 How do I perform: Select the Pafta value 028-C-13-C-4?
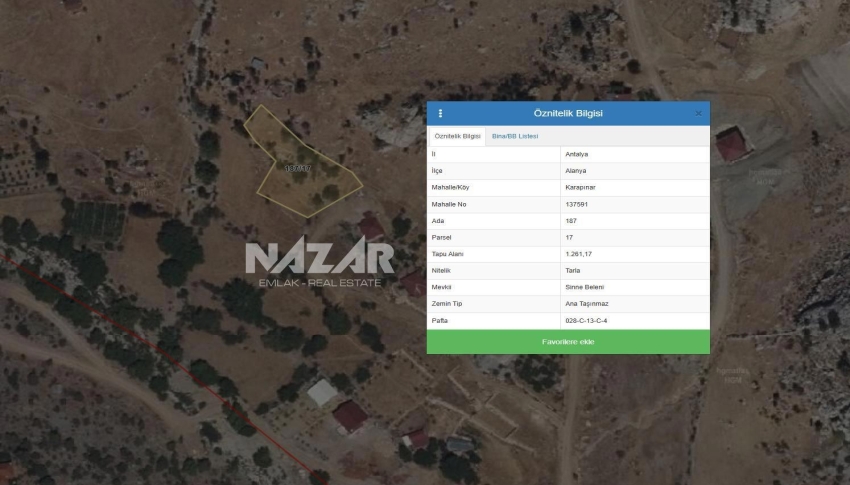(x=586, y=320)
